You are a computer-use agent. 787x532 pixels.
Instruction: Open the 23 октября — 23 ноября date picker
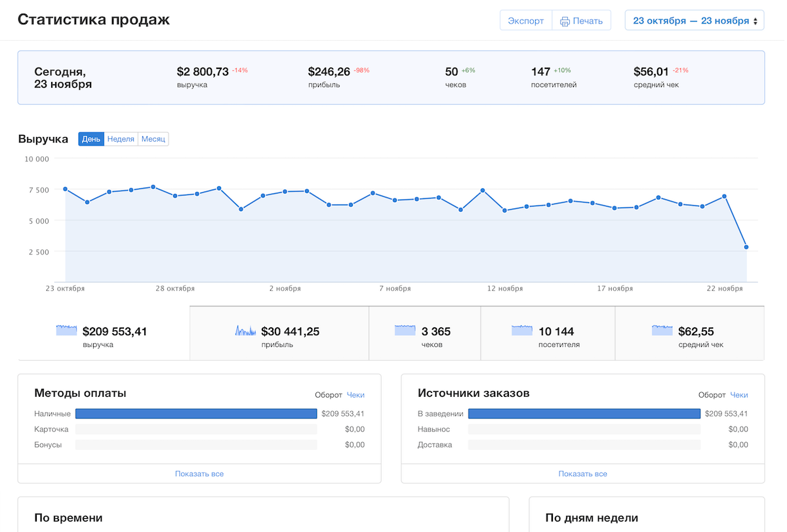691,21
